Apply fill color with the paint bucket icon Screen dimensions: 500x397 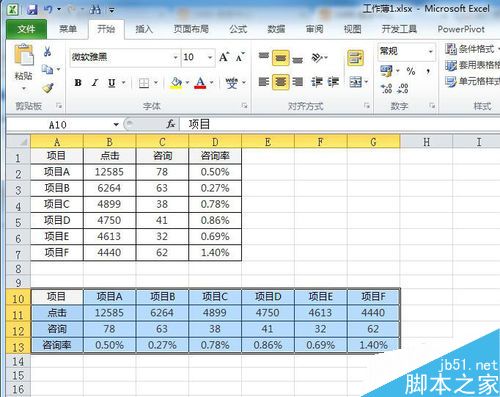(176, 83)
